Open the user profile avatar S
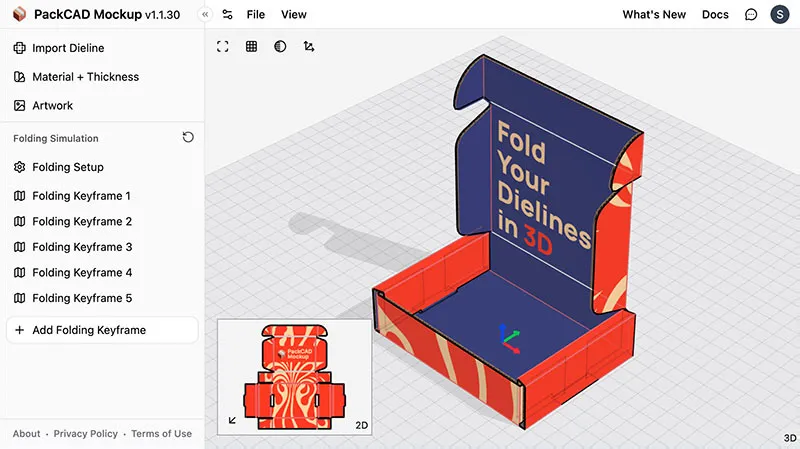 [x=780, y=14]
